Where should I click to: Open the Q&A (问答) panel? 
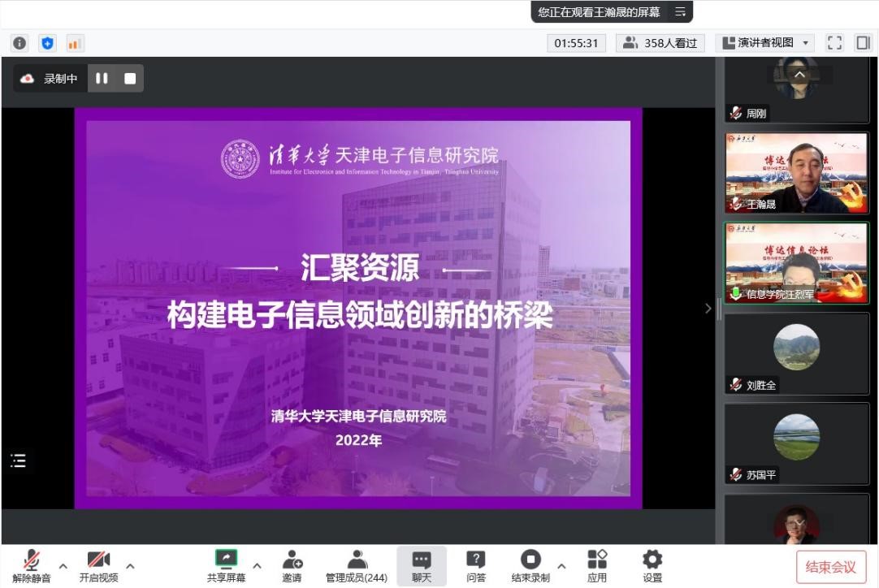476,566
